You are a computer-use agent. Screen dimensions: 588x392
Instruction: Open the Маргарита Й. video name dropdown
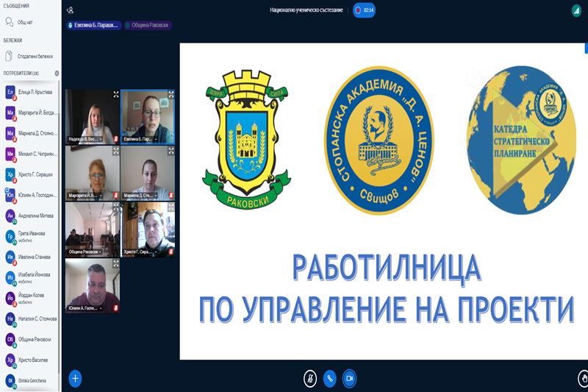pos(85,196)
